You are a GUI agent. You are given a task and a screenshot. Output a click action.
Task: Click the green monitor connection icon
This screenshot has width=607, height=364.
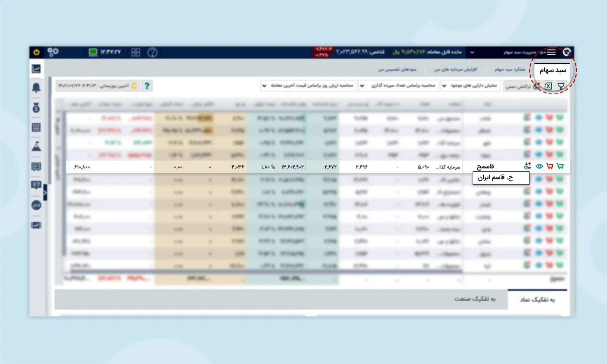tap(93, 52)
